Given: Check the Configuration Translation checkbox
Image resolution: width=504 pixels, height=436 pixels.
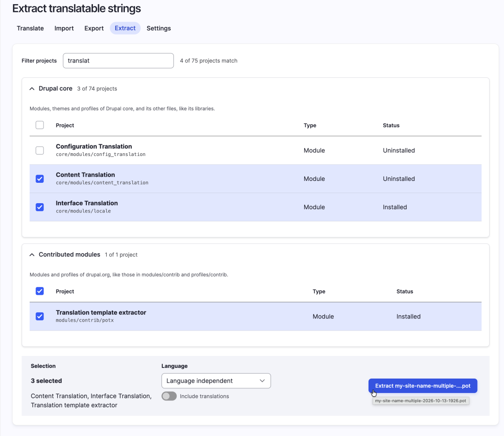Looking at the screenshot, I should coord(40,150).
